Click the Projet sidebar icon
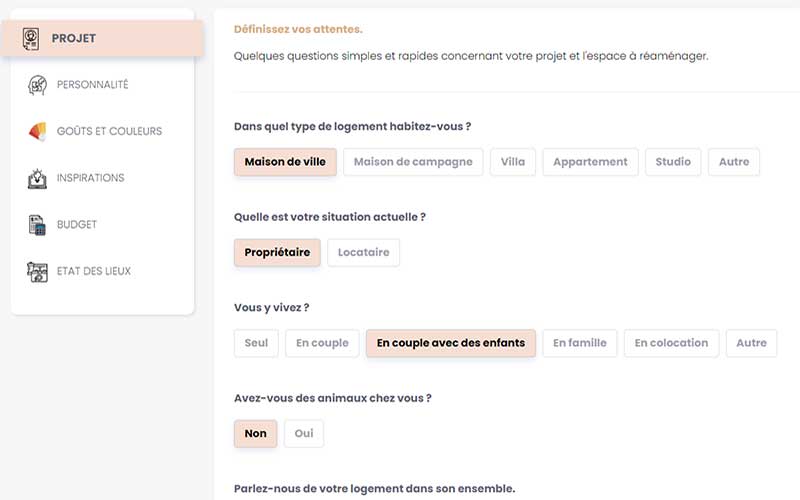Image resolution: width=800 pixels, height=500 pixels. coord(31,39)
